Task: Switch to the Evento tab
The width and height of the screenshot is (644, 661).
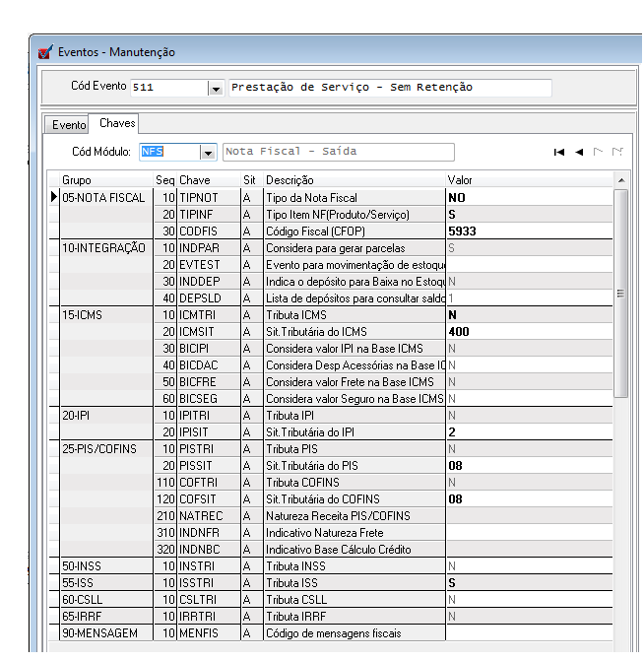Action: pos(69,125)
